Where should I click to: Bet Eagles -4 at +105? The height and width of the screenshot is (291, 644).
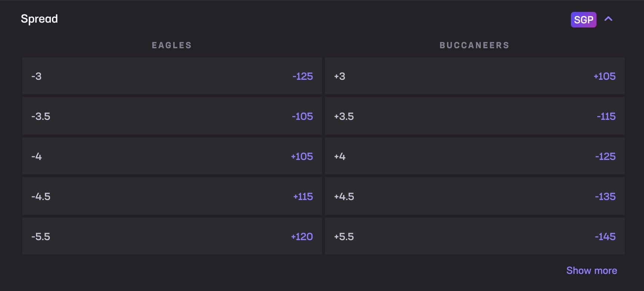(172, 156)
